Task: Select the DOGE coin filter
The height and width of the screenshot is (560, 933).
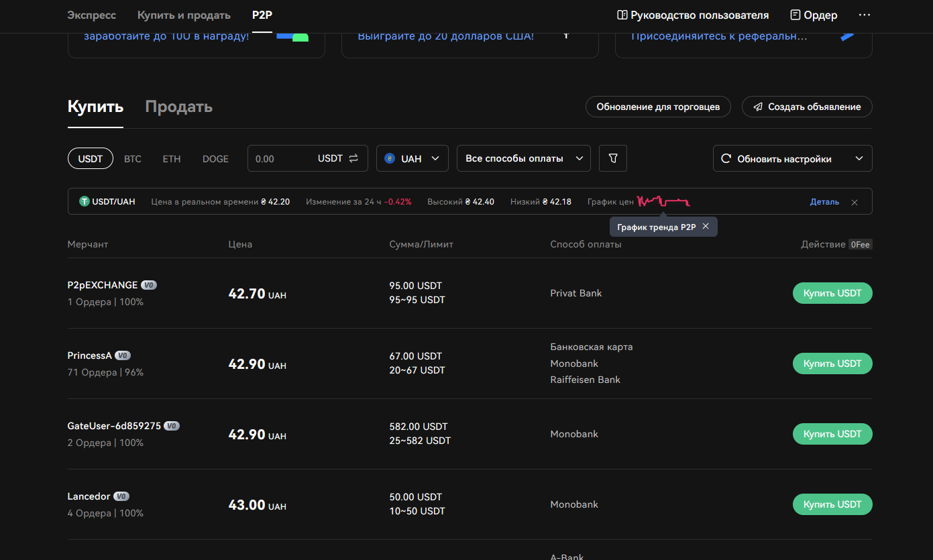Action: point(215,159)
